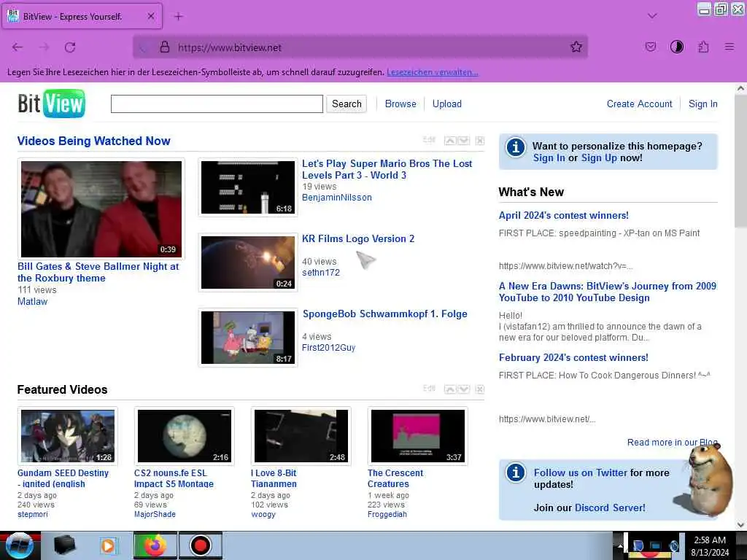Click the address bar URL
This screenshot has height=560, width=747.
point(230,47)
